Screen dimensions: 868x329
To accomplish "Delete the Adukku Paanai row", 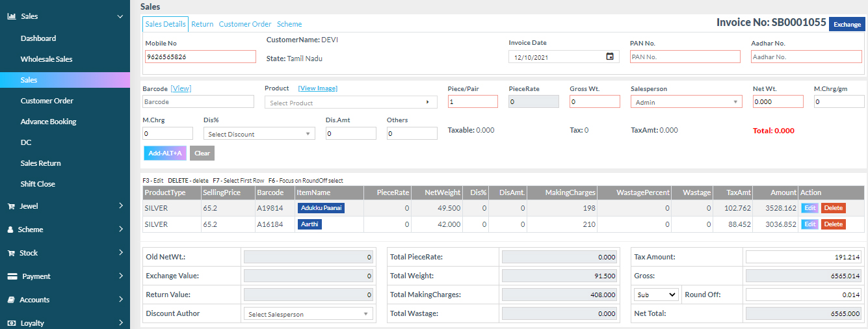I will [833, 208].
